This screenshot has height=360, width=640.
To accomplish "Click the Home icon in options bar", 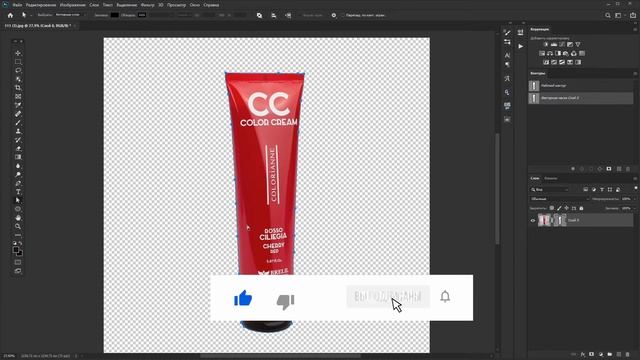I will click(10, 15).
